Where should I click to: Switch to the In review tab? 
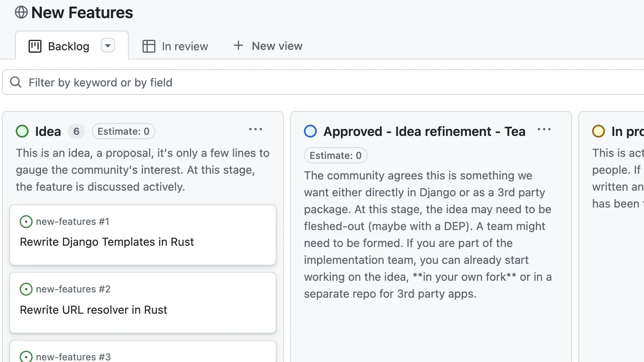point(184,46)
